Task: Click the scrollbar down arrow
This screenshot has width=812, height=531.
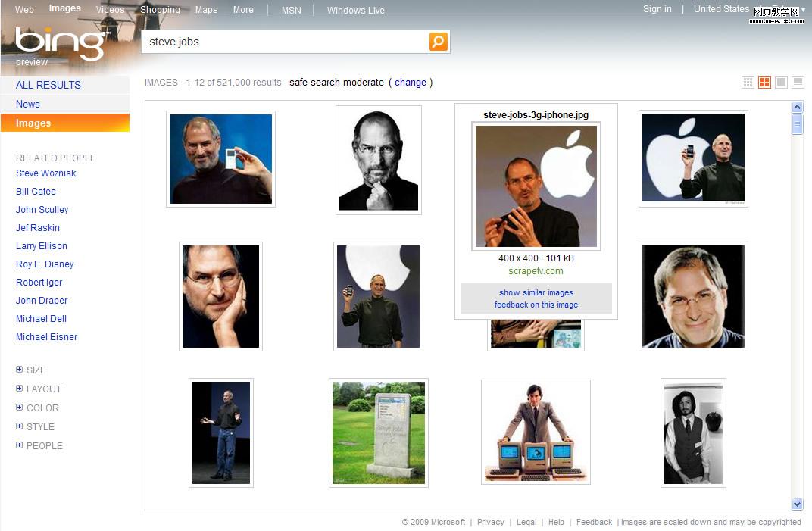Action: 797,504
